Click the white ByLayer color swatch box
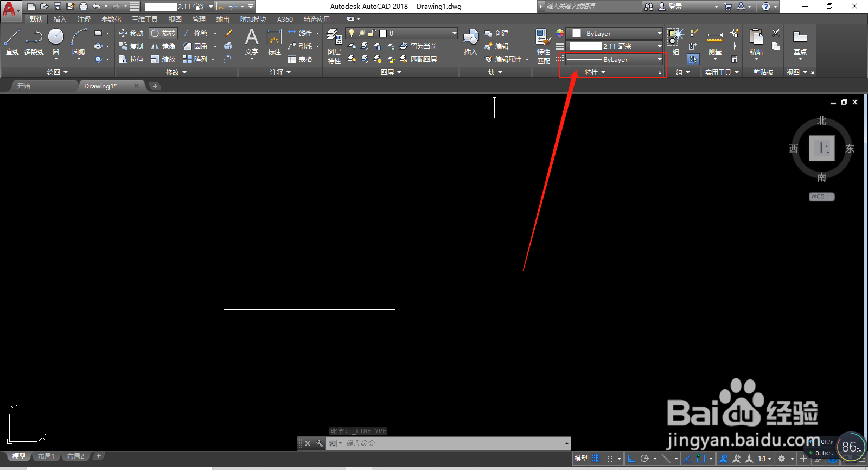The width and height of the screenshot is (868, 470). coord(577,33)
